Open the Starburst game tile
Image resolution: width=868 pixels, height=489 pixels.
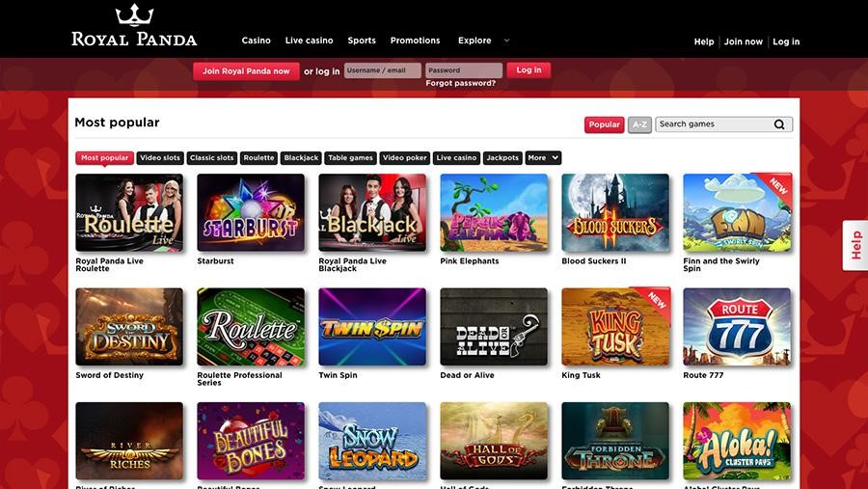pyautogui.click(x=251, y=212)
